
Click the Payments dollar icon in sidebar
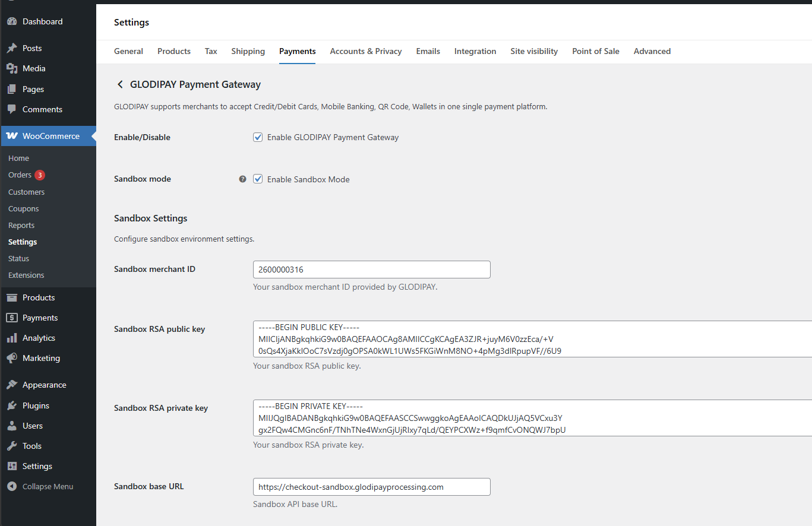[12, 318]
